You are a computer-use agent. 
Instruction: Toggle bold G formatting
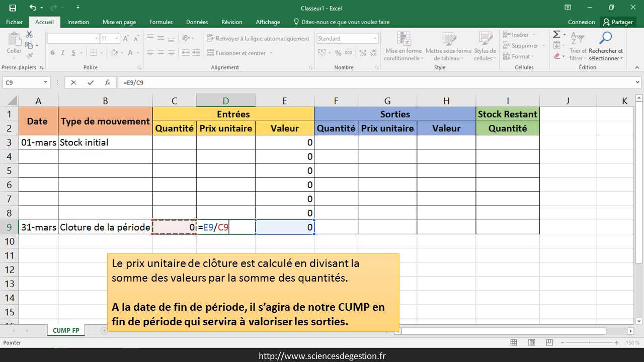(x=52, y=53)
